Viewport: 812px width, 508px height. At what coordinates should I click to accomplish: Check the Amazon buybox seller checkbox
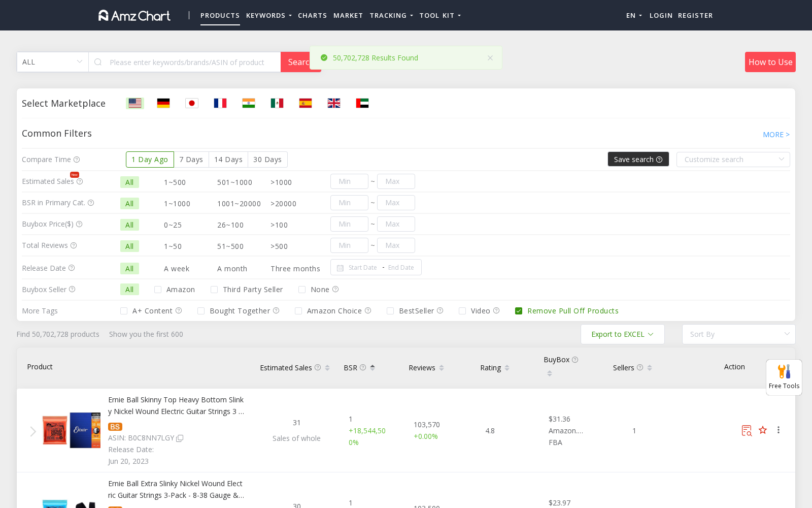(x=158, y=290)
